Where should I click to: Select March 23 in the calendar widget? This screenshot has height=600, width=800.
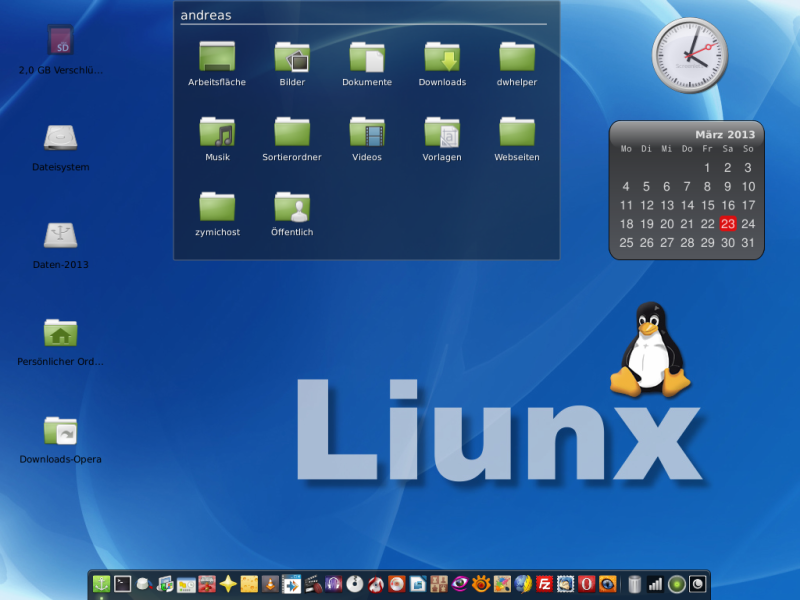click(726, 223)
